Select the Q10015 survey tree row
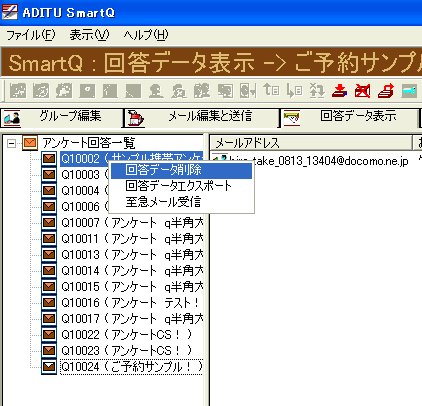The width and height of the screenshot is (422, 406). click(x=132, y=286)
